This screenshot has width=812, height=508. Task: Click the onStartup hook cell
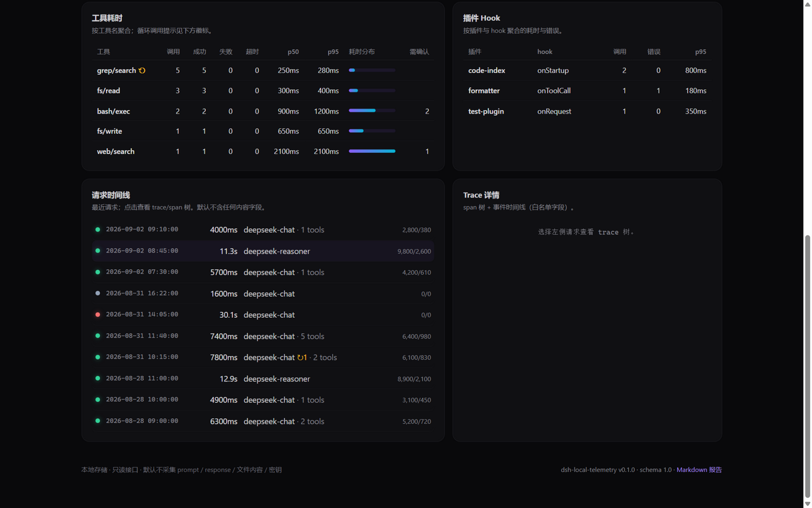(x=553, y=71)
